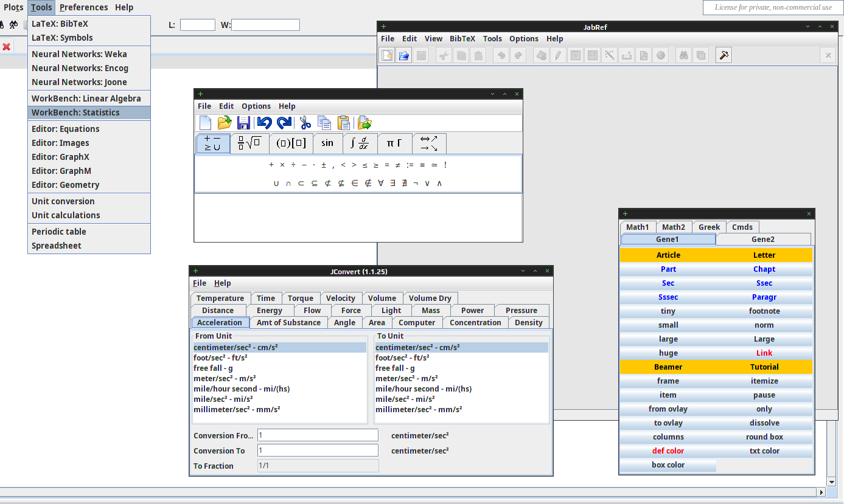Viewport: 844px width, 504px height.
Task: Open the Velocity tab in JConvert
Action: point(340,298)
